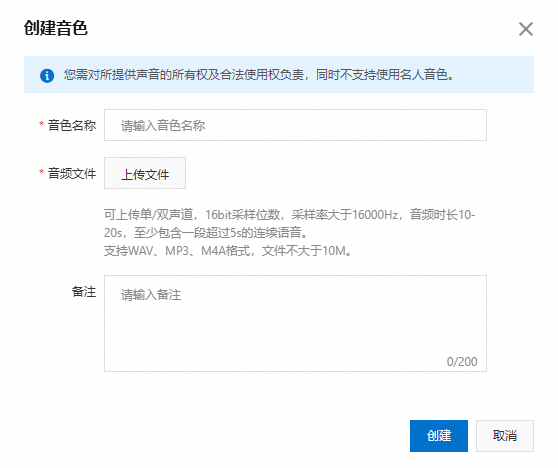Click the red asterisk beside 音频文件
The height and width of the screenshot is (468, 558).
(x=41, y=173)
